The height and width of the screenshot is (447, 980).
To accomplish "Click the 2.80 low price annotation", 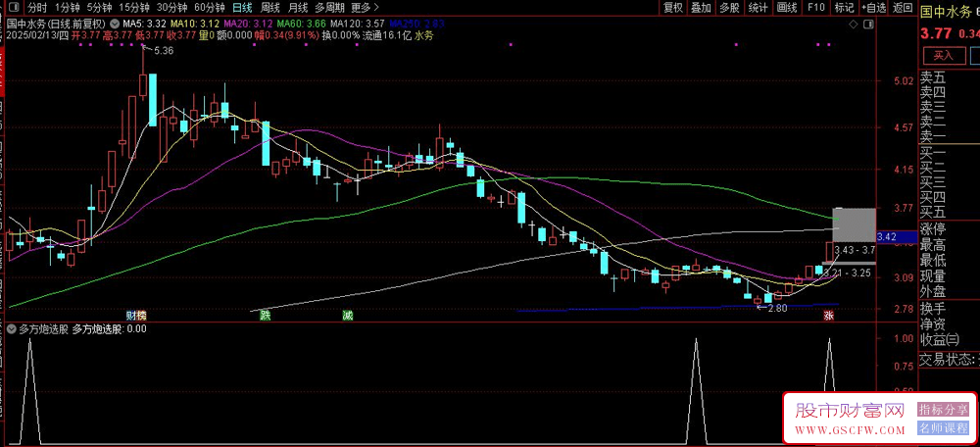I will [777, 308].
